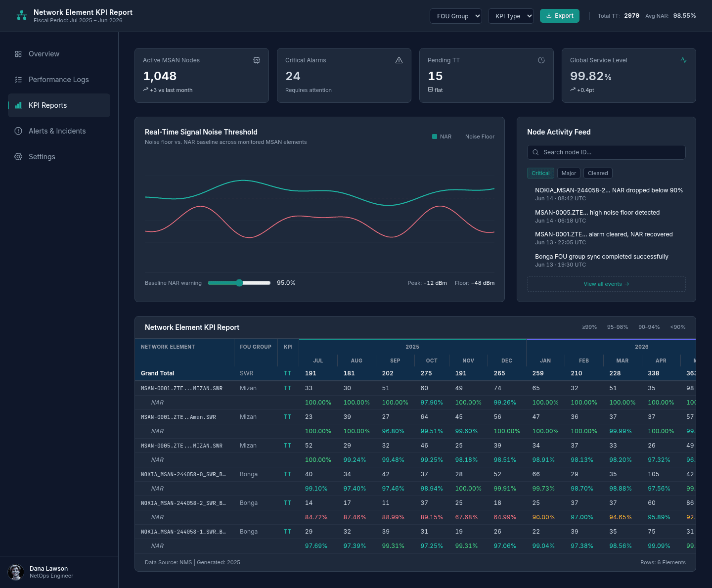Screen dimensions: 712x588
Task: Click the Alerts & Incidents exclamation icon
Action: click(x=18, y=131)
